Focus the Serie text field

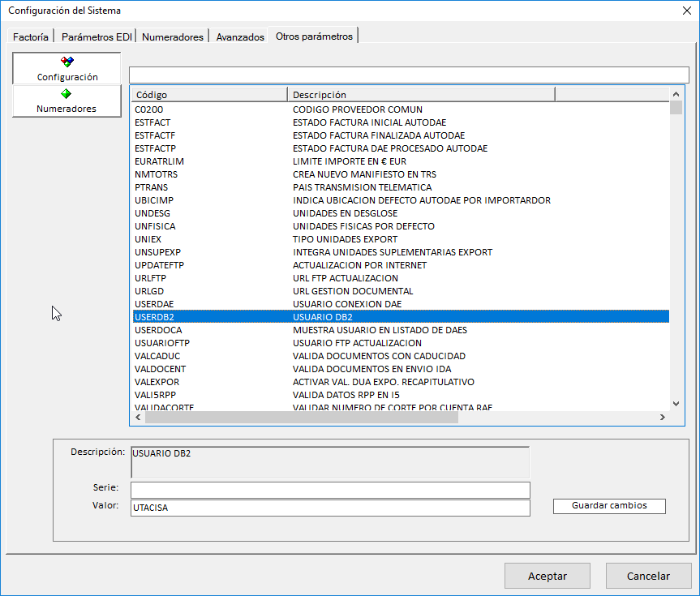pos(329,490)
